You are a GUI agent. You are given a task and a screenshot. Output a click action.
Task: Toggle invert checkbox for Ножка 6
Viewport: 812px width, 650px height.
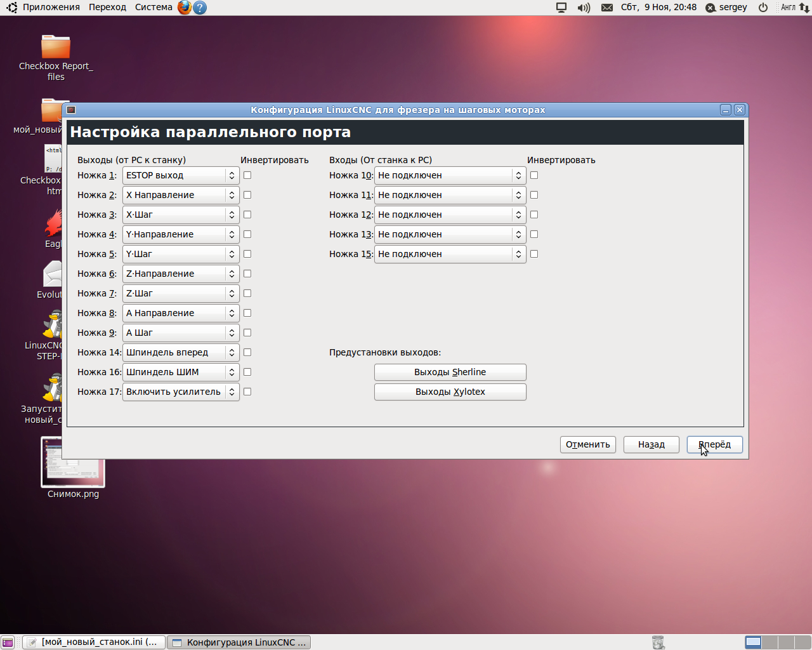point(247,274)
